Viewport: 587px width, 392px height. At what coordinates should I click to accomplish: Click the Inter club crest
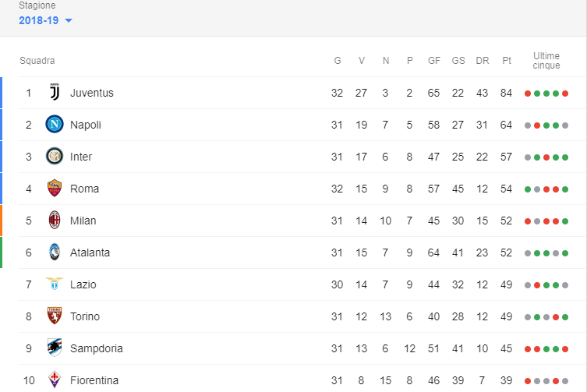[x=55, y=156]
